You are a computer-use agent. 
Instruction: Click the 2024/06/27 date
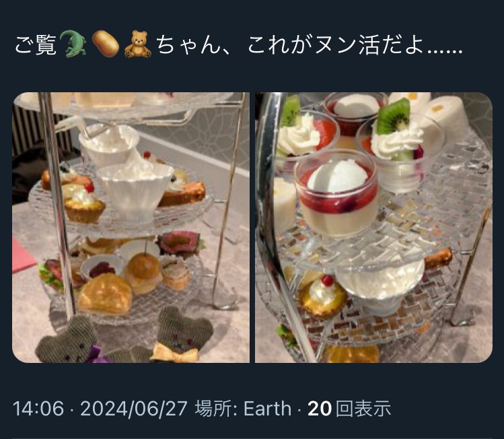pos(134,409)
